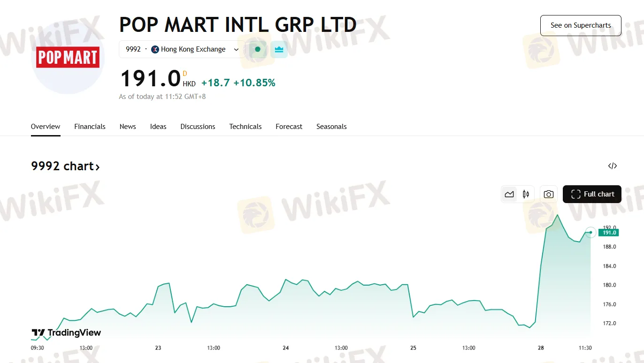Click the green market open status icon
This screenshot has height=363, width=644.
258,49
